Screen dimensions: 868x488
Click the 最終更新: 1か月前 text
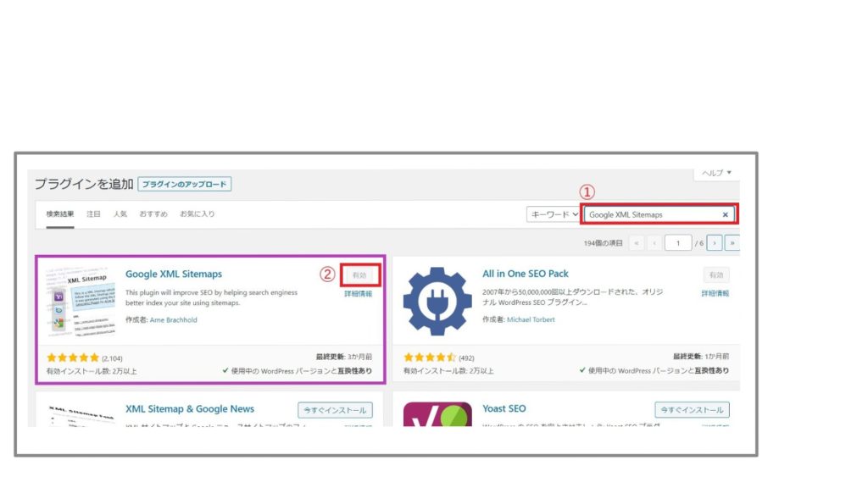(x=701, y=357)
